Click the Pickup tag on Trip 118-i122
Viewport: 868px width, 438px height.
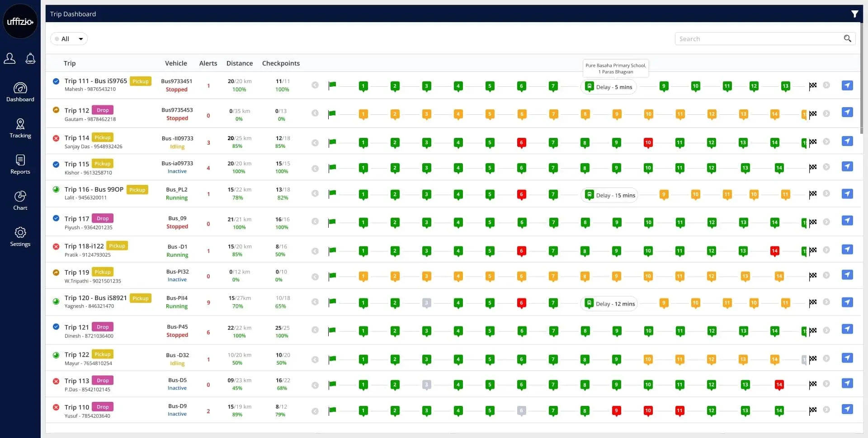pyautogui.click(x=117, y=246)
